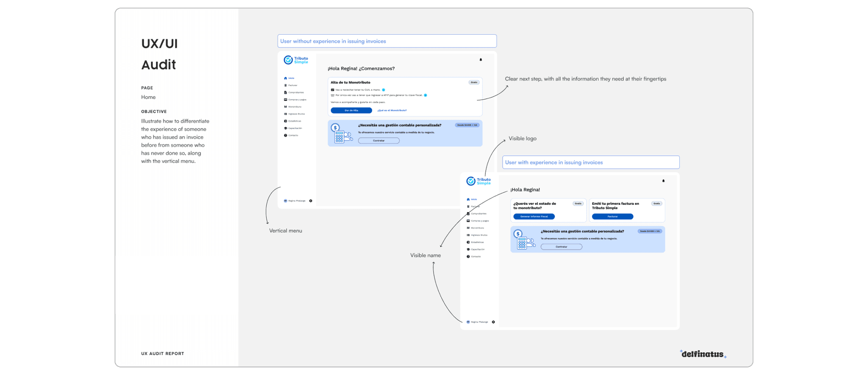Click Gratis badge on the estado de tu monotributo card
Screen dimensions: 868x375
[578, 204]
